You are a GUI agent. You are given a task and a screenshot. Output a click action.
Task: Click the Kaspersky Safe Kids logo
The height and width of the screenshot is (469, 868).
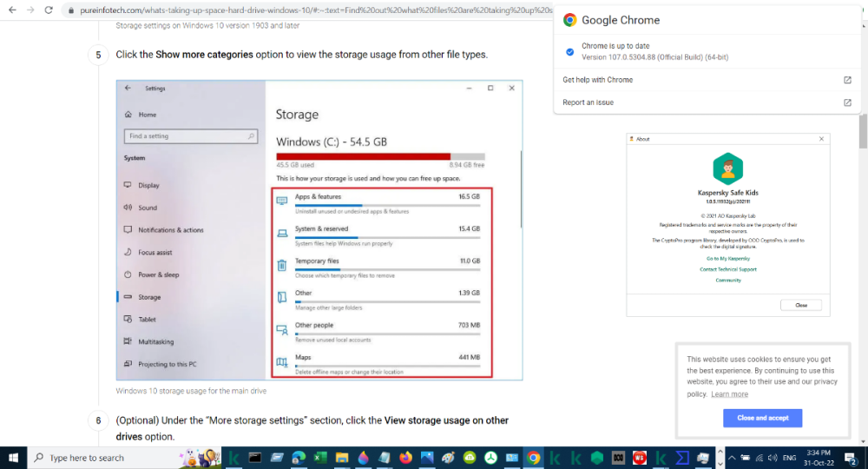(728, 168)
